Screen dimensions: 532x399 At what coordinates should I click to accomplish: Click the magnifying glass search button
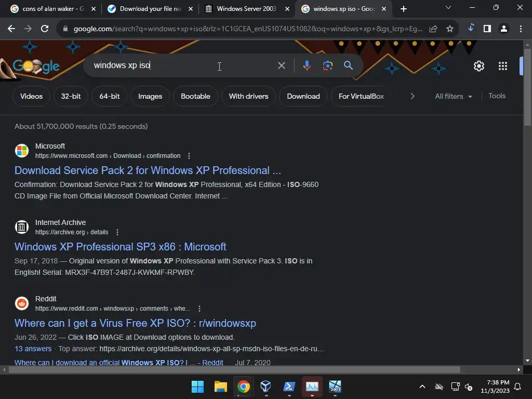click(348, 65)
